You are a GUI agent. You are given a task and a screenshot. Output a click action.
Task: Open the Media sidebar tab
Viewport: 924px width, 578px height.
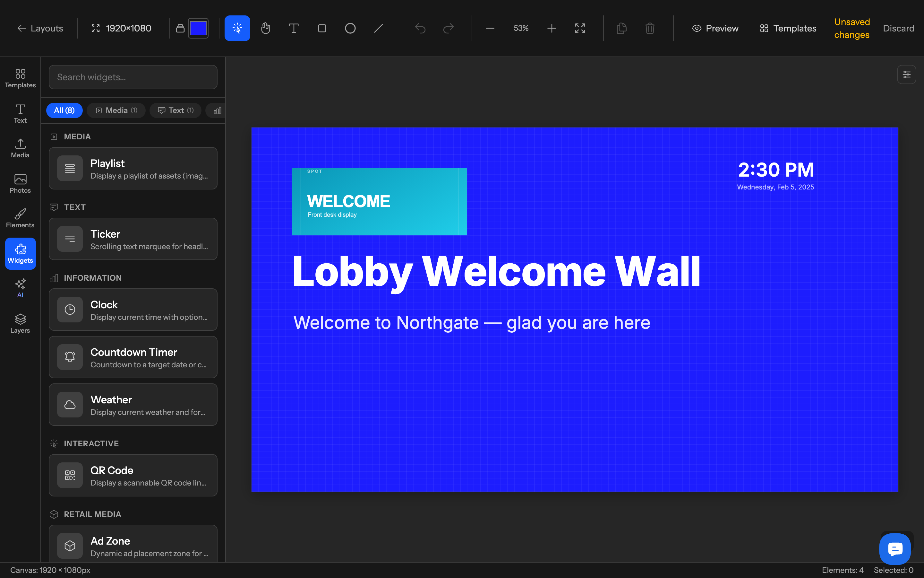(x=20, y=148)
